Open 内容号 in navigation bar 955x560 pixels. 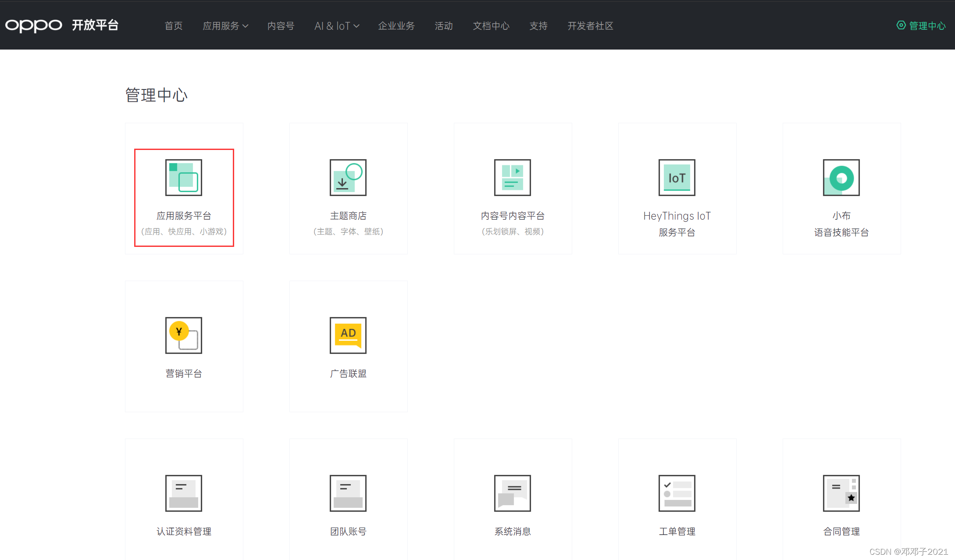281,26
